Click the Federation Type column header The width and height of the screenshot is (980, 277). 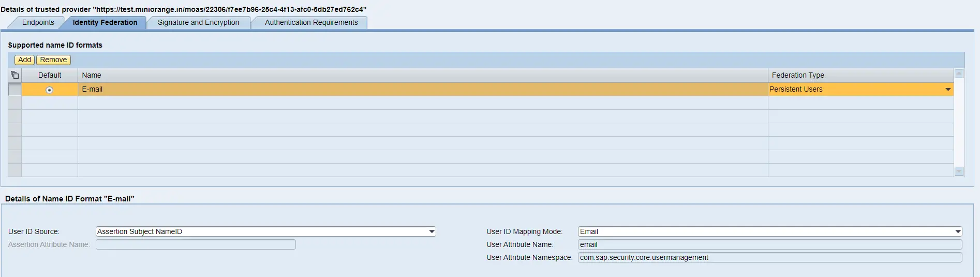point(860,75)
